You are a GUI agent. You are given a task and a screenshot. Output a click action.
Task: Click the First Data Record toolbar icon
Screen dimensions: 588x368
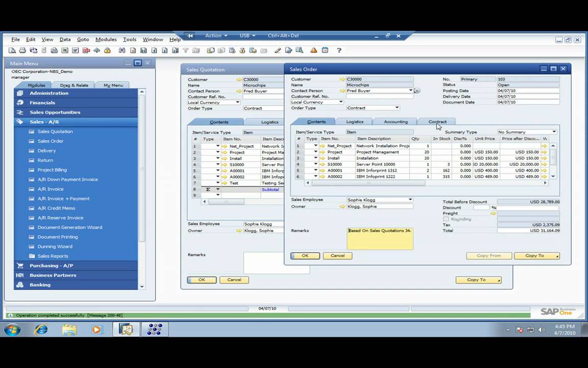click(143, 50)
